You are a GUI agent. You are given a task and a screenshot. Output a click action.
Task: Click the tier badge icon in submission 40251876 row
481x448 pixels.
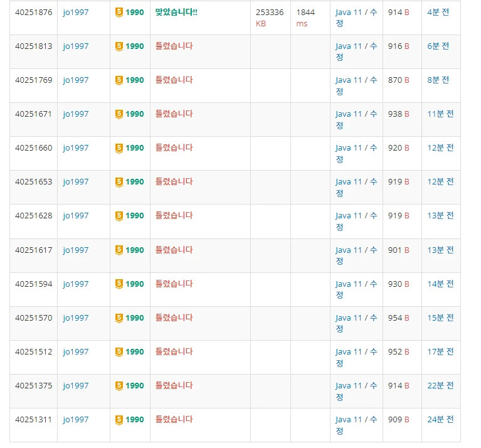(119, 13)
